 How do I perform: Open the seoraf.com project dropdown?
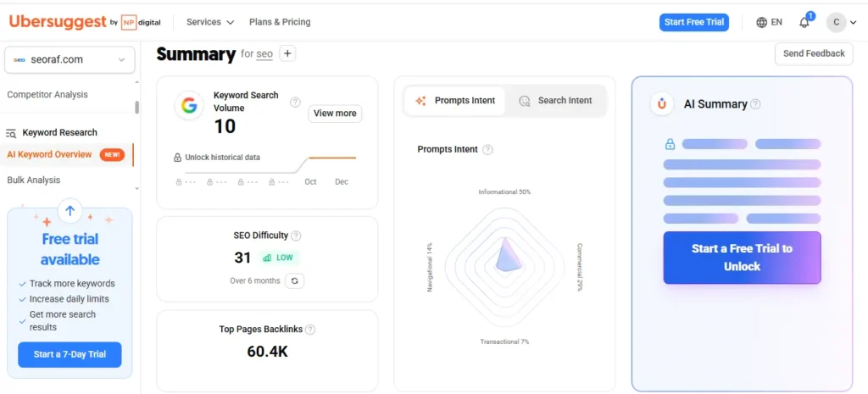(70, 60)
